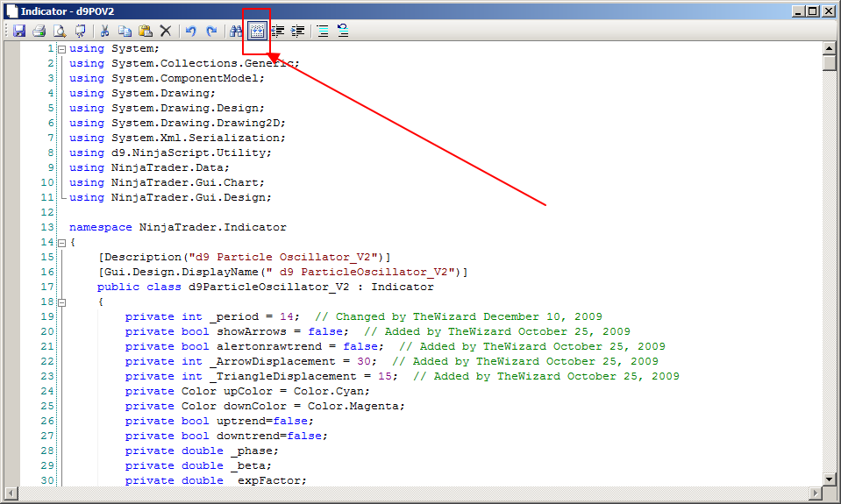The height and width of the screenshot is (504, 841).
Task: Click the horizontal scrollbar left arrow
Action: click(x=11, y=493)
